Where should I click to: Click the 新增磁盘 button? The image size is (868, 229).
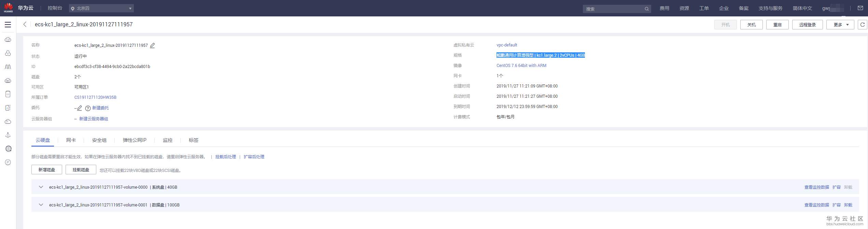coord(47,170)
